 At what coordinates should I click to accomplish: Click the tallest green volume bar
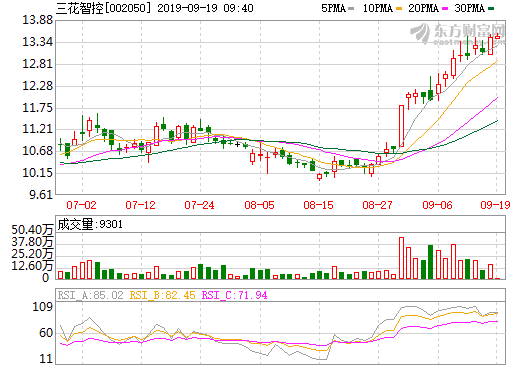click(x=430, y=262)
